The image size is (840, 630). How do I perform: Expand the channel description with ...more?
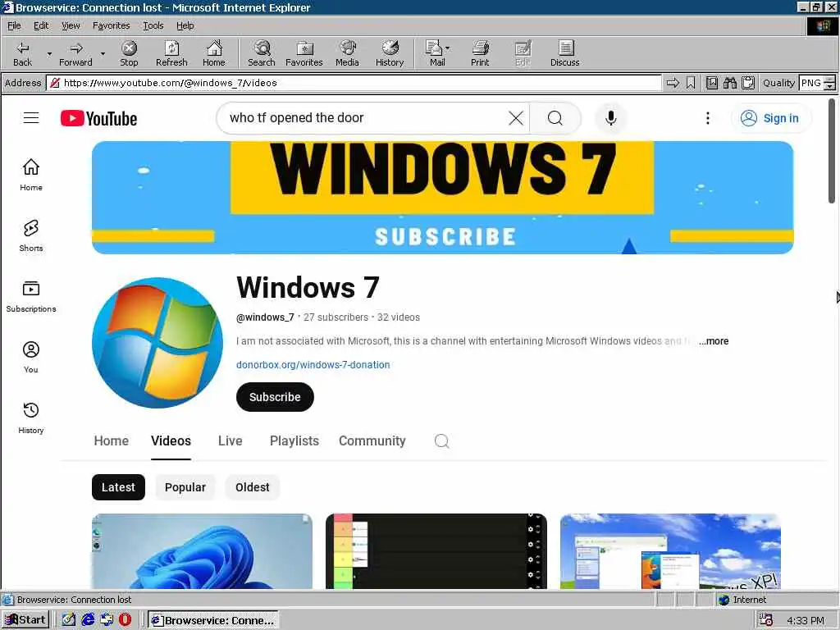point(714,340)
